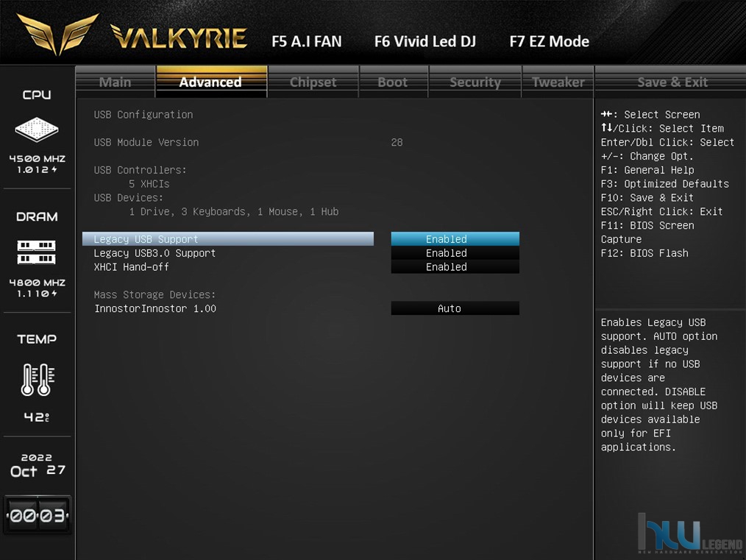Click the 42 degree temperature reading
The height and width of the screenshot is (560, 746).
click(37, 417)
